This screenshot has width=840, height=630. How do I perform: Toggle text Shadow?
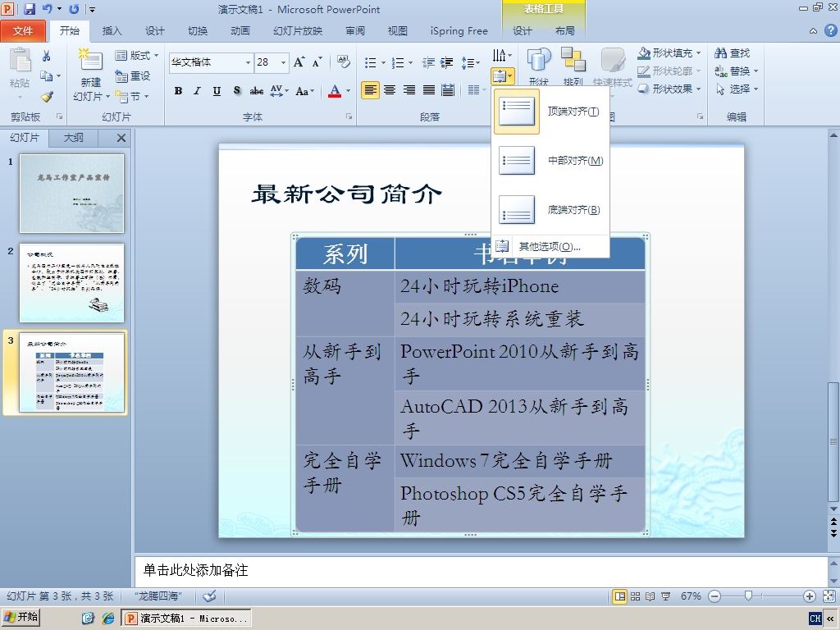237,91
